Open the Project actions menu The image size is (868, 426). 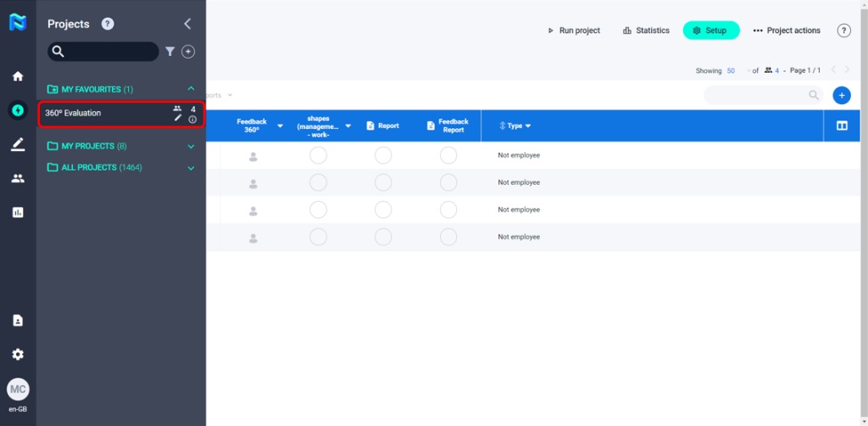coord(787,31)
